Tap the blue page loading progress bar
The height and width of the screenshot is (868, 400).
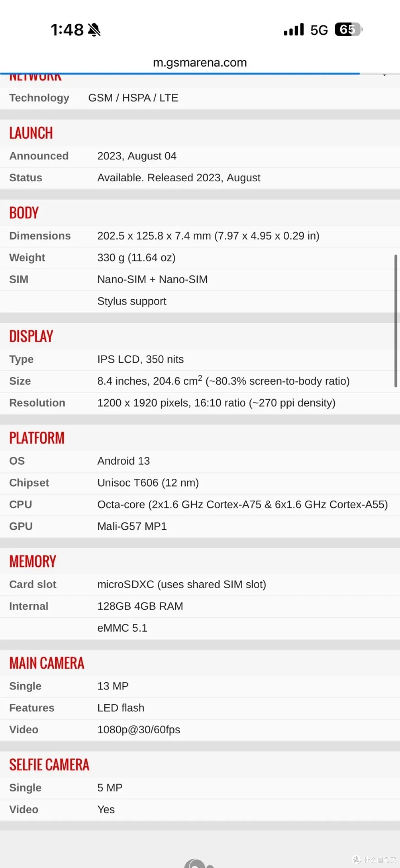[x=180, y=74]
